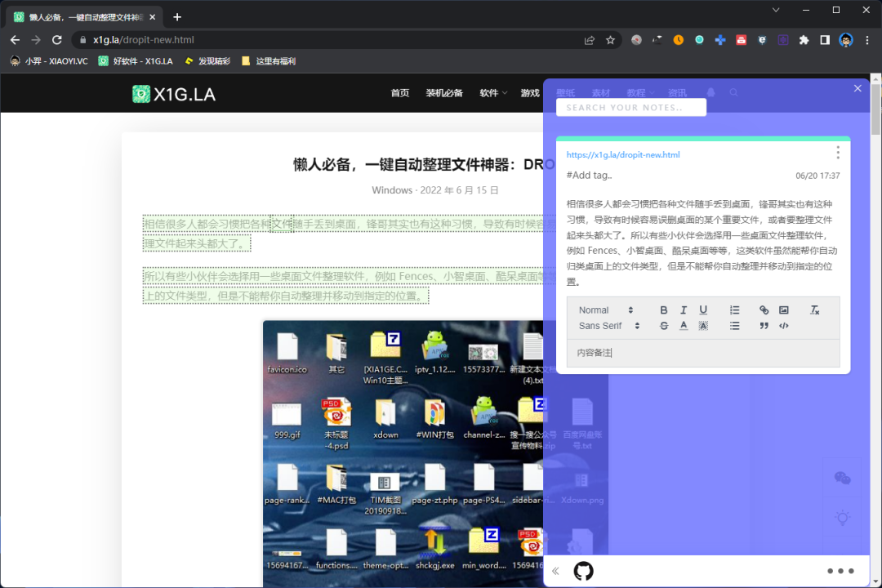Open the dropit-new.html link in the note

[622, 154]
